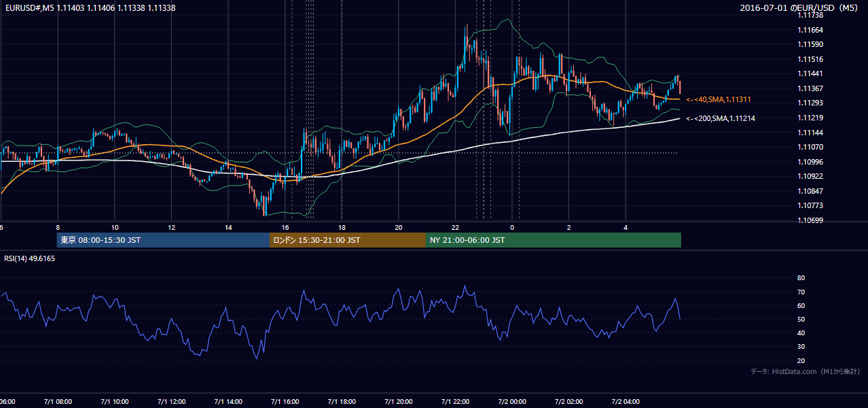Click the 1.11516 price scale value
The image size is (868, 408).
click(810, 59)
